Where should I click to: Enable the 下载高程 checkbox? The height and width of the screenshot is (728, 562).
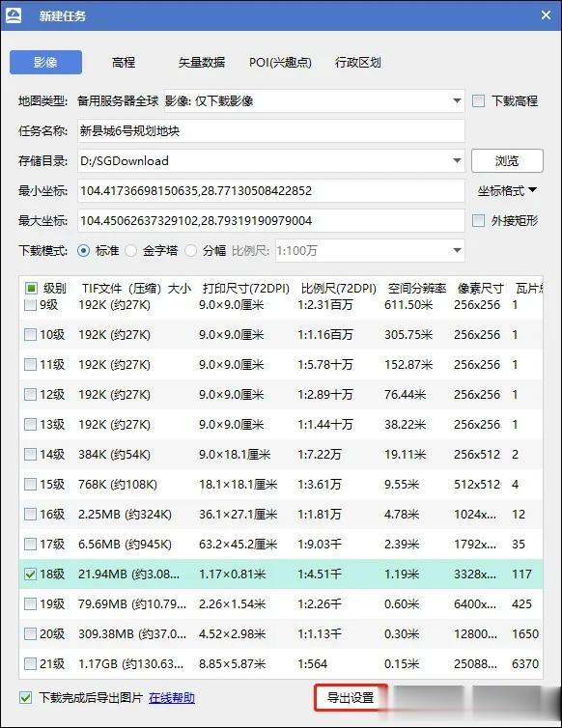[x=478, y=100]
